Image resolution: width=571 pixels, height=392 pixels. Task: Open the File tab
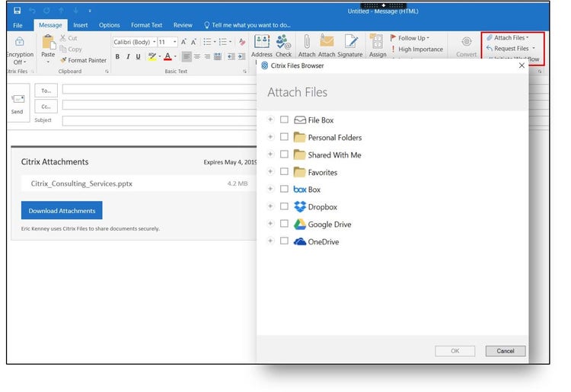click(18, 25)
